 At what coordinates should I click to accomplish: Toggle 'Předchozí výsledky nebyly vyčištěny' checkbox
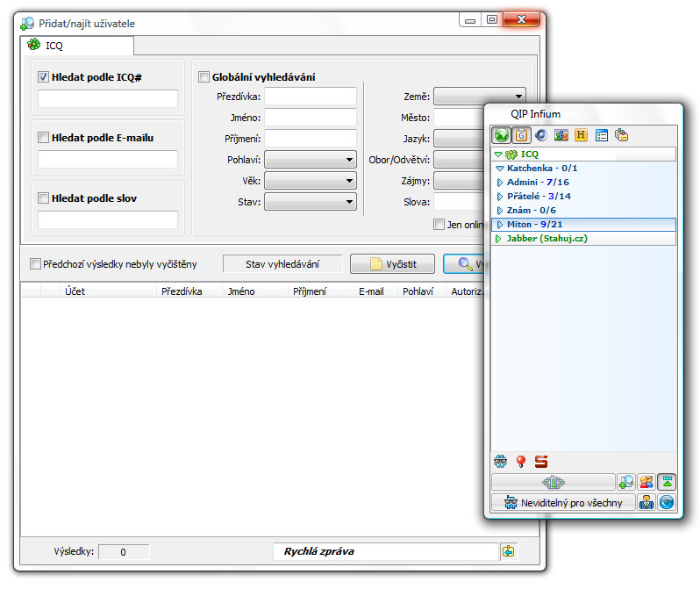coord(35,263)
